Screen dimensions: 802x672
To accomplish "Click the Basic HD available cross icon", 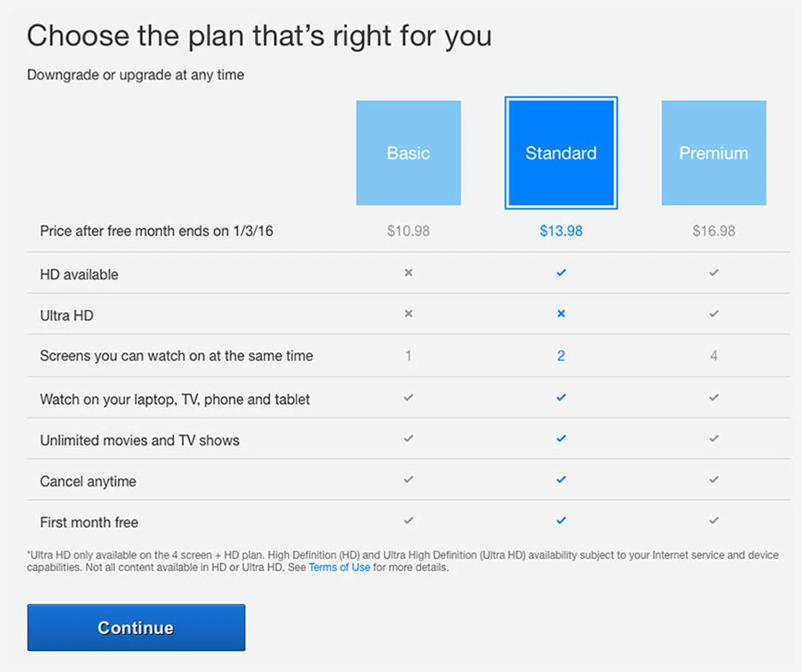I will pyautogui.click(x=409, y=273).
